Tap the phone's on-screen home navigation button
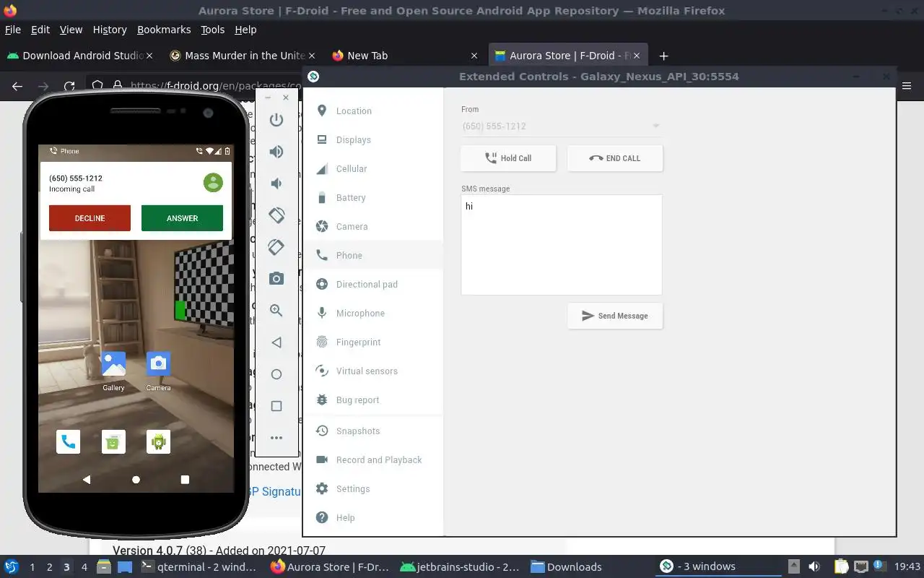This screenshot has width=924, height=578. tap(136, 480)
